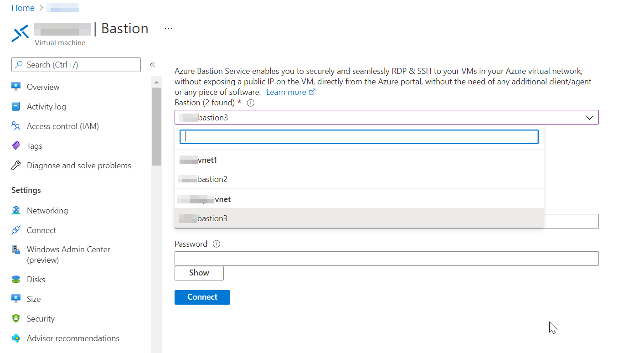Click the sidebar scroll up arrow
644x353 pixels.
156,82
